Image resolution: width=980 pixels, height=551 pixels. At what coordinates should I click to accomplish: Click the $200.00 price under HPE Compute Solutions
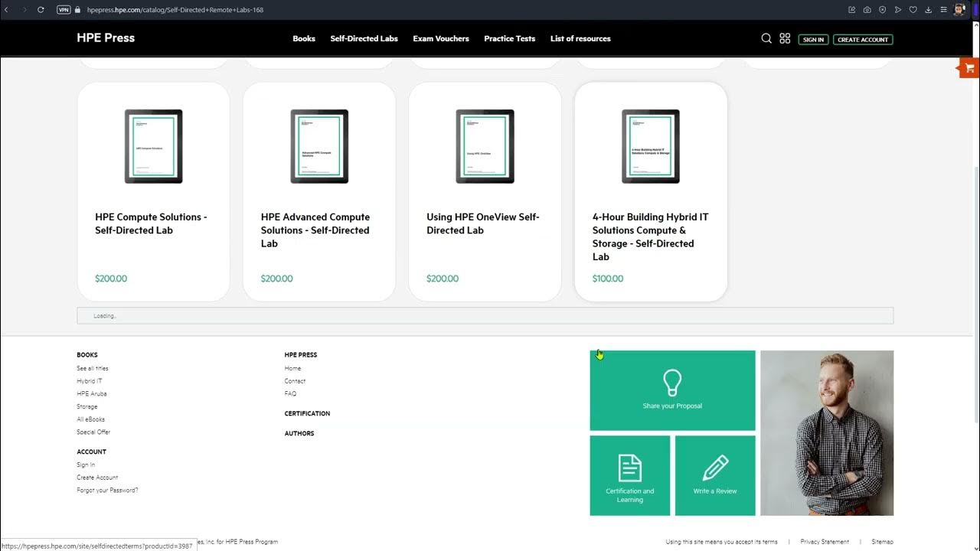point(111,279)
